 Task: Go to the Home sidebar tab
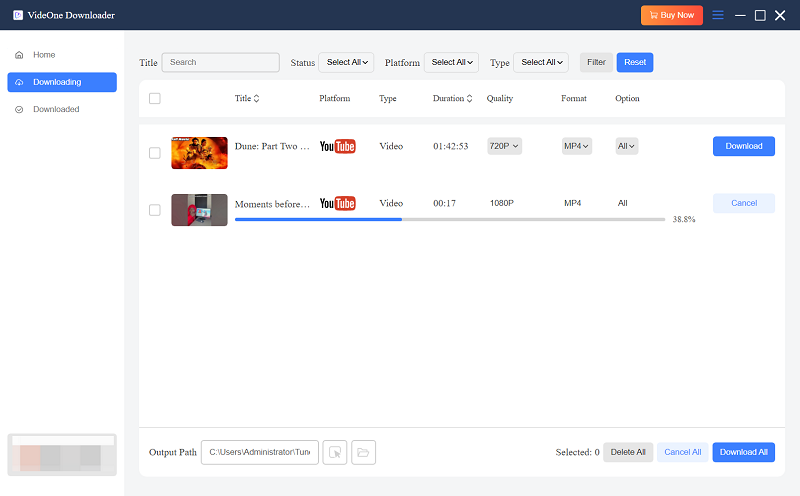(x=44, y=55)
